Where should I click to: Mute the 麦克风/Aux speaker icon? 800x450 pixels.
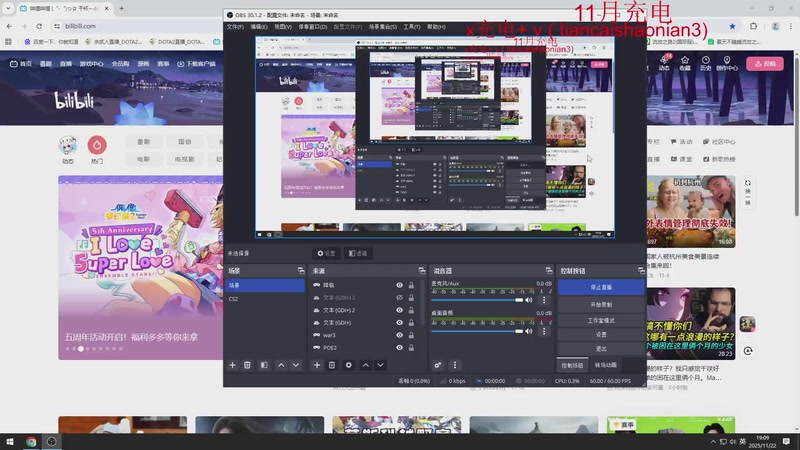529,300
